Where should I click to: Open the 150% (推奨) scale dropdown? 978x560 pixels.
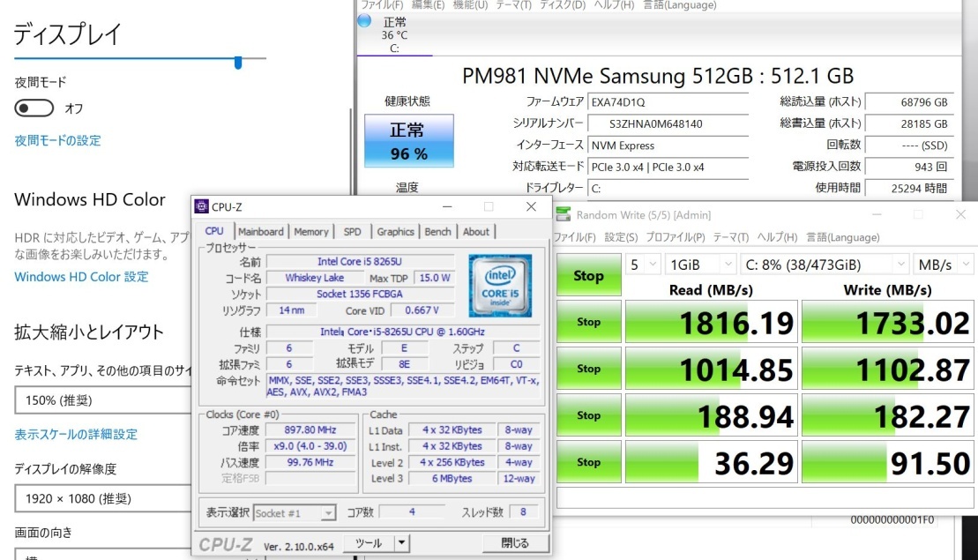click(x=103, y=400)
